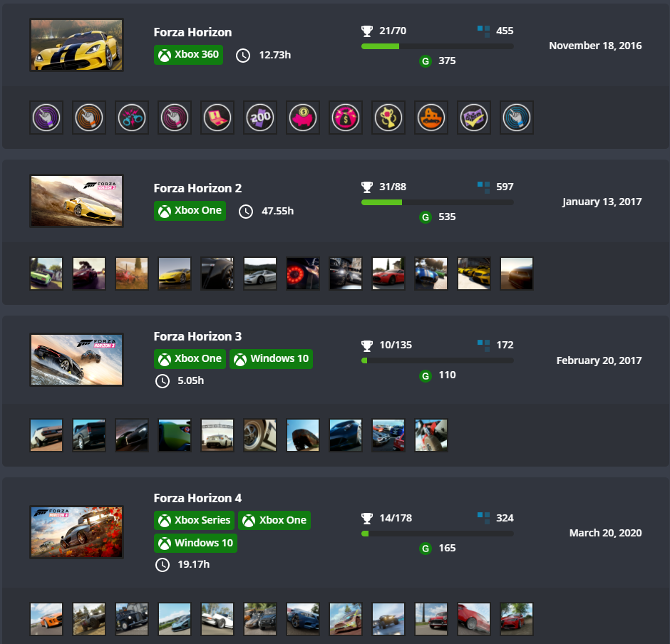Click the clock icon beside 5.05h
Viewport: 670px width, 644px height.
[x=163, y=380]
